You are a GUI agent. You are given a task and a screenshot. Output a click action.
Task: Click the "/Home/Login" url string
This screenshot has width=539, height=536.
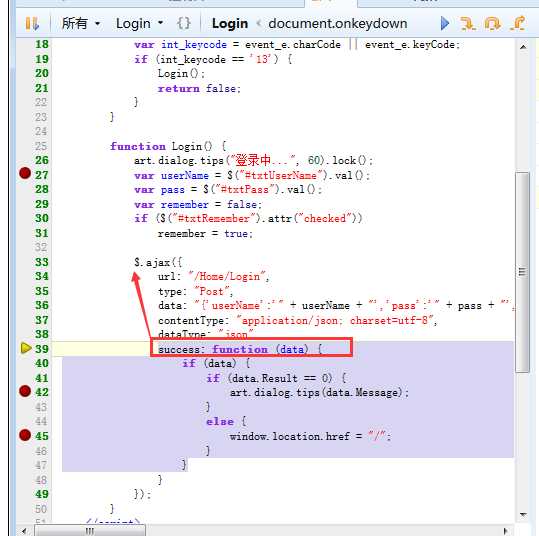227,276
